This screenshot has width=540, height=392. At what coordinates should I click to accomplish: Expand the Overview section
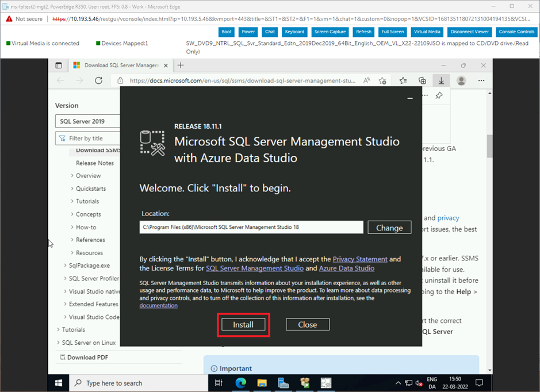click(72, 175)
